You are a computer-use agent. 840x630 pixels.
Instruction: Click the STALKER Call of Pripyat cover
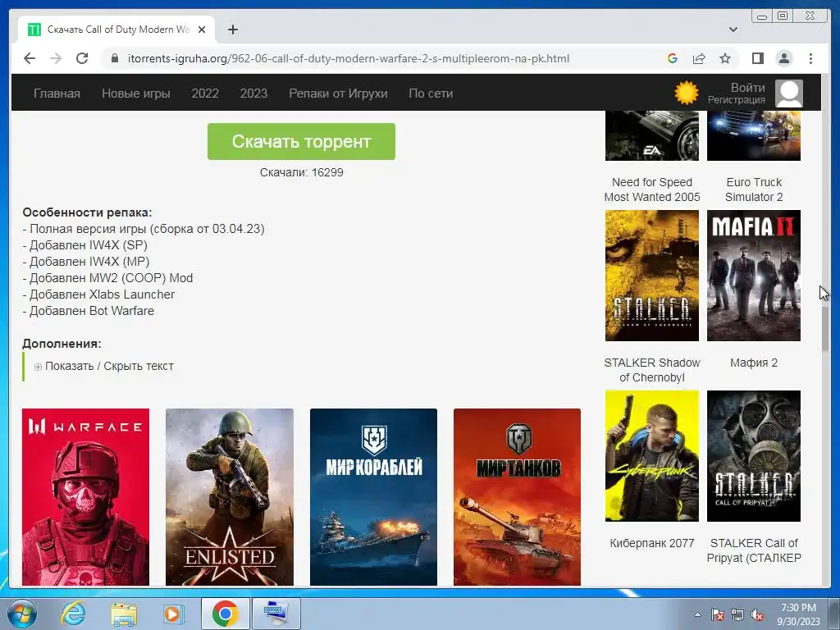click(754, 456)
